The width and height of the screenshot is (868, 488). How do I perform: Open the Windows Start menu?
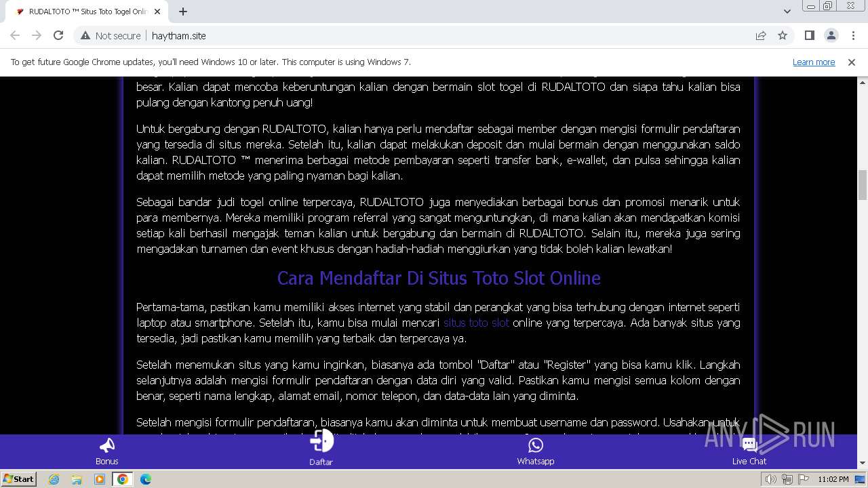click(18, 479)
